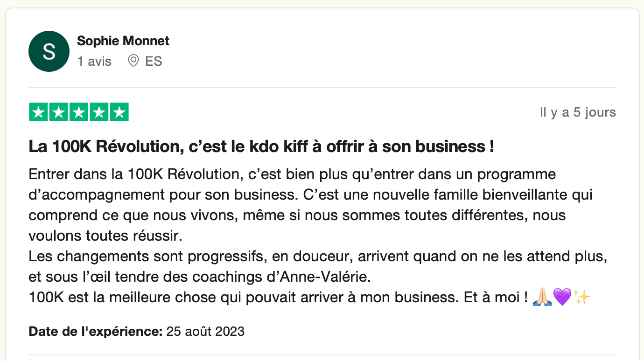The image size is (644, 361).
Task: Click the "Date de l'expérience:" label
Action: 96,332
